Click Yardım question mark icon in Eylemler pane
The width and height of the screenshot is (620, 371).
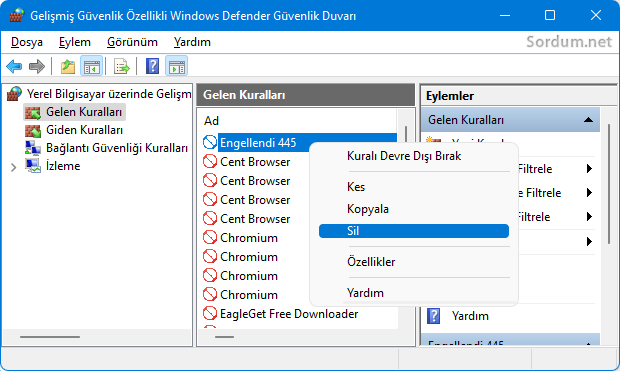pyautogui.click(x=434, y=316)
